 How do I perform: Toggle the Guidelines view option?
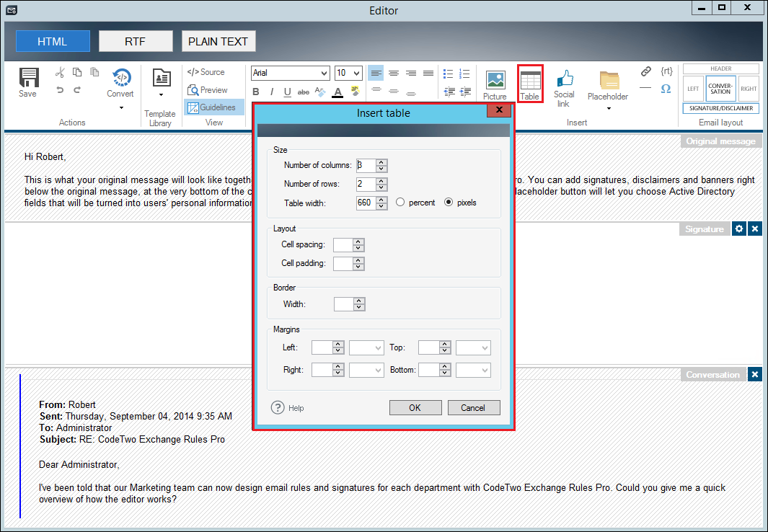click(x=212, y=107)
